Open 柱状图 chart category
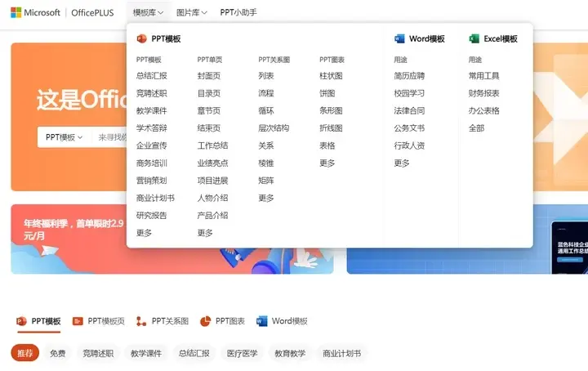The width and height of the screenshot is (588, 371). 331,76
